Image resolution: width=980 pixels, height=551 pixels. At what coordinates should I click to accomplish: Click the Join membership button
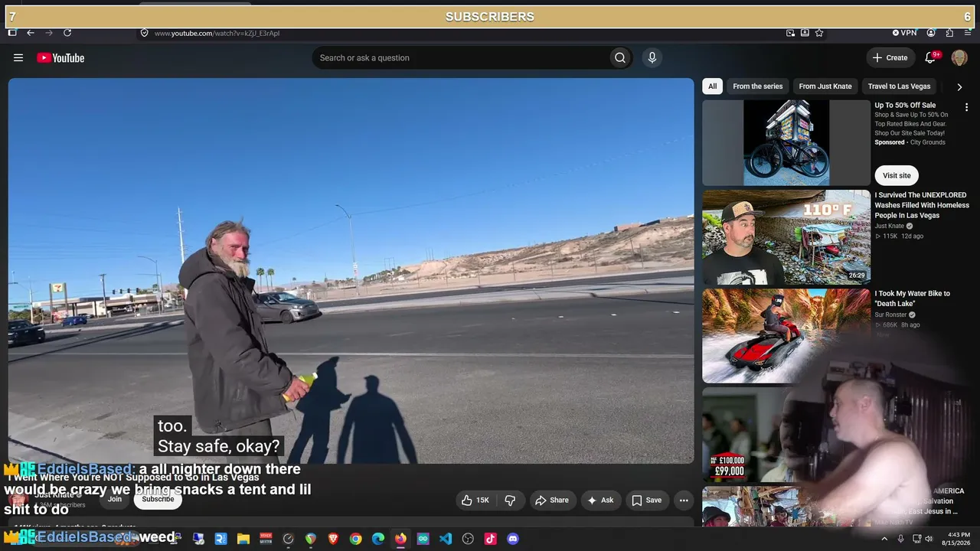pyautogui.click(x=115, y=499)
